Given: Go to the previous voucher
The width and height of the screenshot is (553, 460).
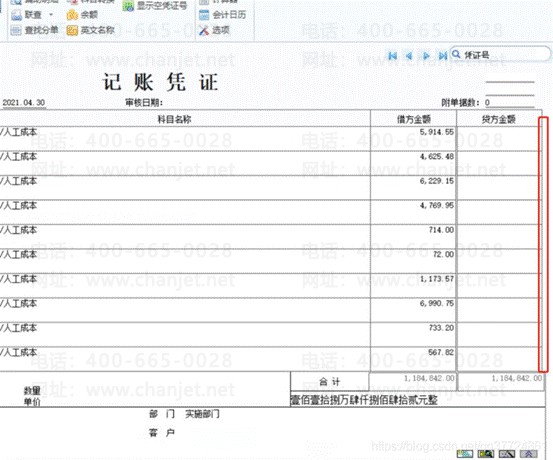Looking at the screenshot, I should pos(409,56).
